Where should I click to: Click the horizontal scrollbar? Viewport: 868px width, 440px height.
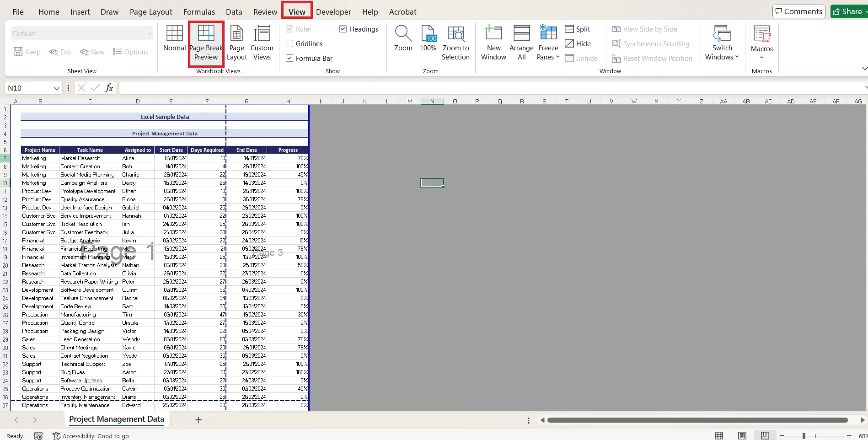[x=697, y=420]
